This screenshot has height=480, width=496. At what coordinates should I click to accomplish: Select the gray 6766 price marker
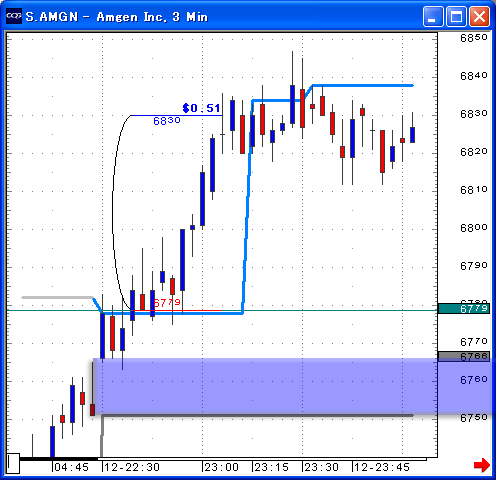[464, 356]
